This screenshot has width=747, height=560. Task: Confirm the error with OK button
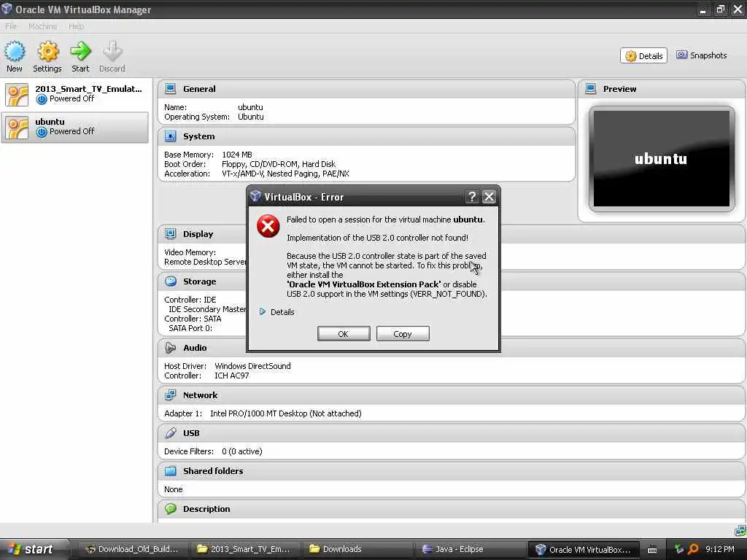tap(344, 334)
